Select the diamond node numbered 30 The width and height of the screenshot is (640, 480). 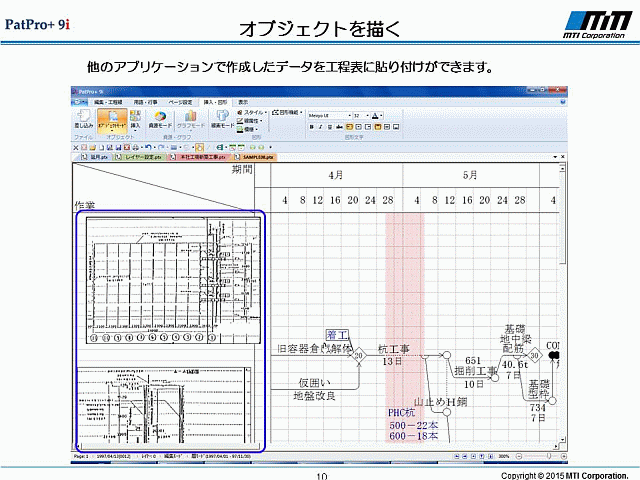click(x=534, y=356)
